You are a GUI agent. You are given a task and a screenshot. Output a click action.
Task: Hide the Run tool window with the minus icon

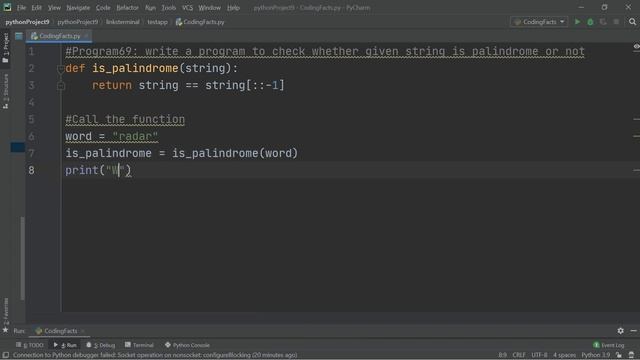tap(633, 331)
